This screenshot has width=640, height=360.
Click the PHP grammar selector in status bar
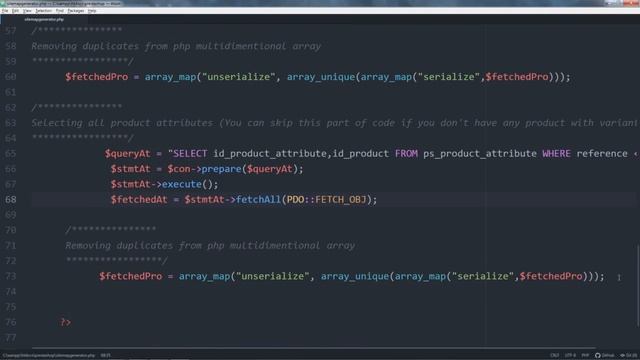585,355
